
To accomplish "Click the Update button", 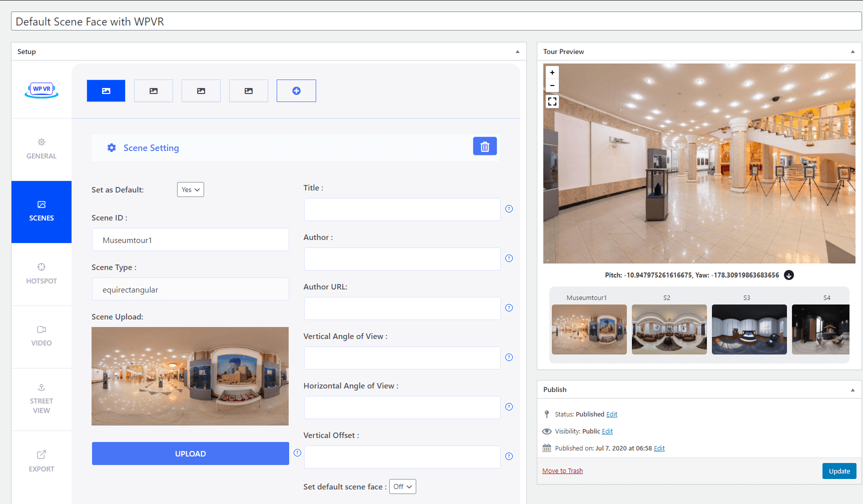I will [839, 471].
